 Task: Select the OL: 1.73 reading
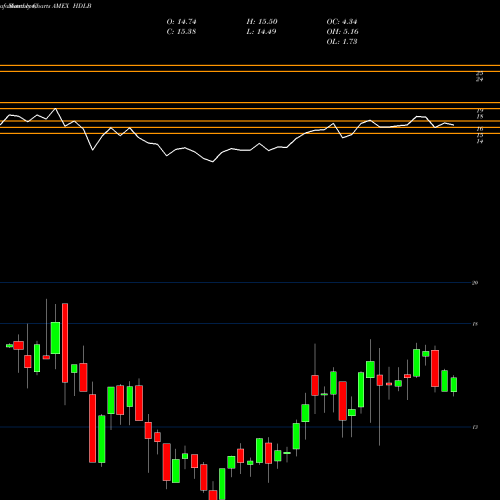[x=342, y=42]
